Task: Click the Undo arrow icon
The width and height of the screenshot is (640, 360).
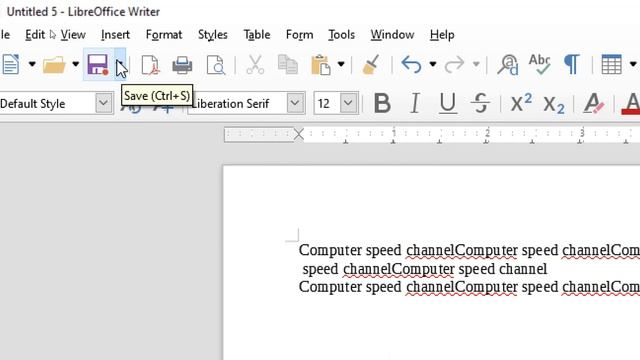Action: pyautogui.click(x=411, y=64)
